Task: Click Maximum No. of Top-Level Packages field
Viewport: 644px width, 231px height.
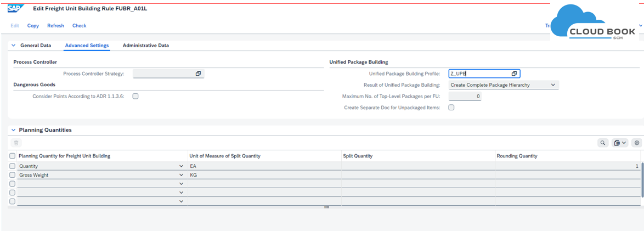Action: click(465, 96)
